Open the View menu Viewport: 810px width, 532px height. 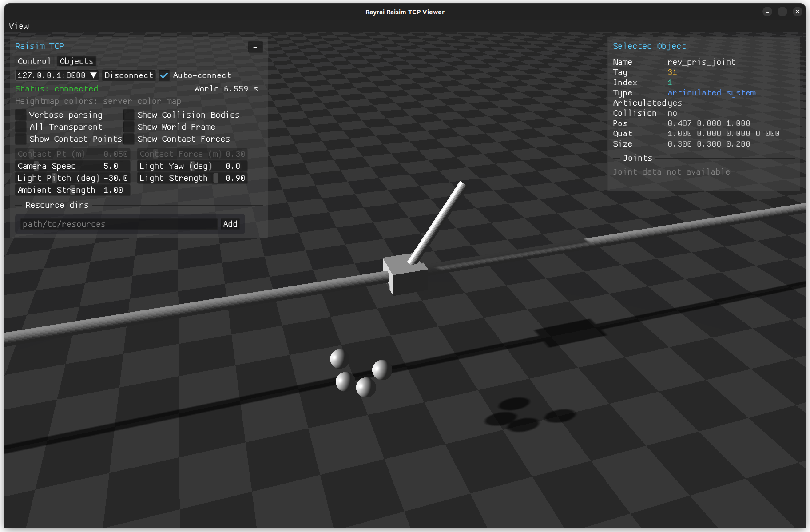pyautogui.click(x=19, y=26)
